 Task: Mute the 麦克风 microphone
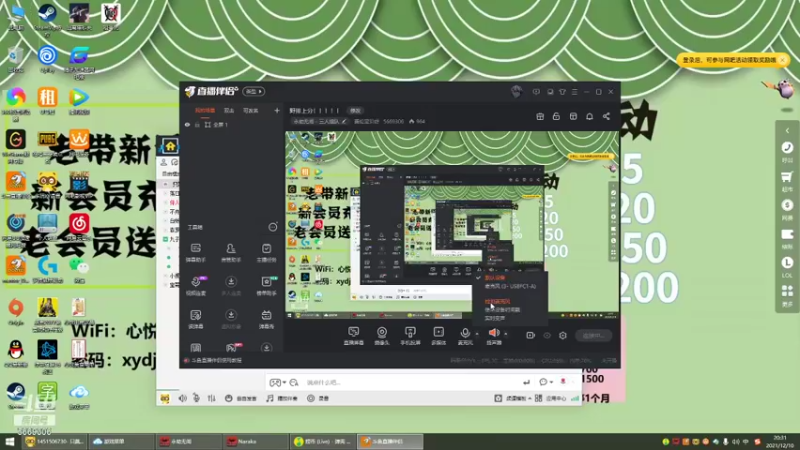[465, 336]
